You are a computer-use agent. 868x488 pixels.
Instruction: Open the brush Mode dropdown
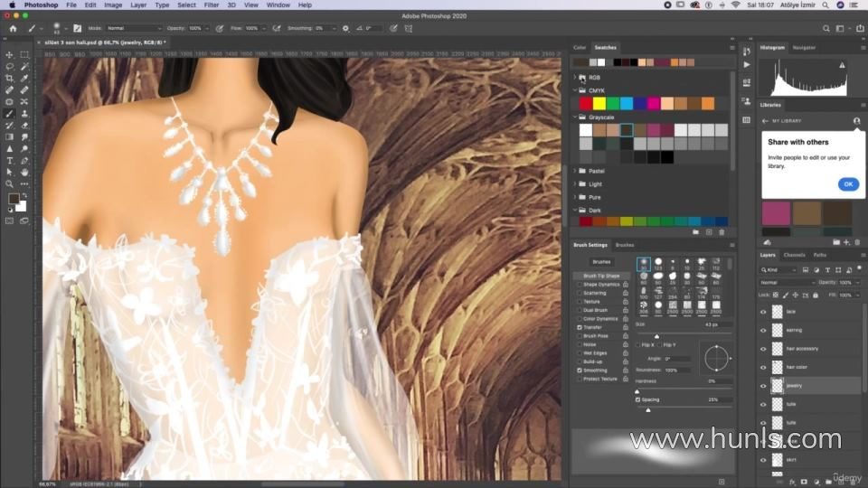134,29
